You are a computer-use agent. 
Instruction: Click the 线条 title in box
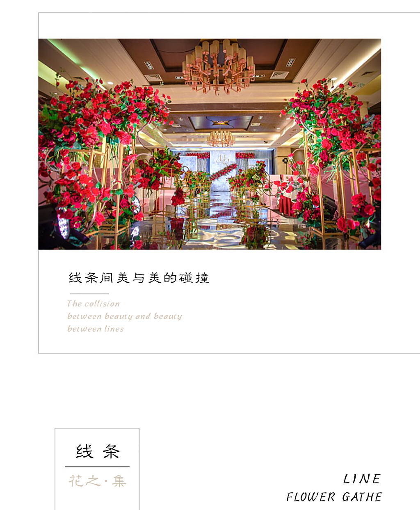pyautogui.click(x=98, y=451)
